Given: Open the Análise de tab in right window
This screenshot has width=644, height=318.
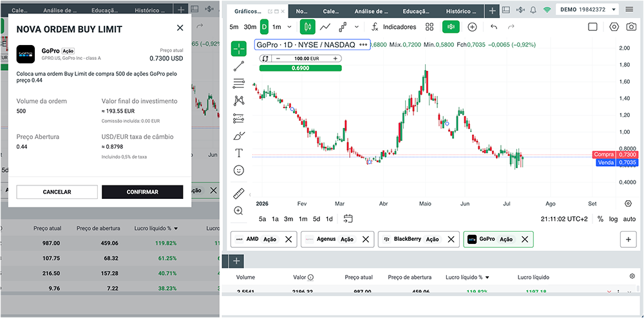Looking at the screenshot, I should click(372, 11).
